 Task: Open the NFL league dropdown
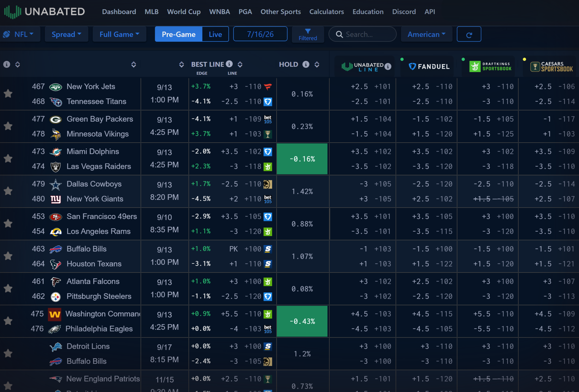click(19, 34)
